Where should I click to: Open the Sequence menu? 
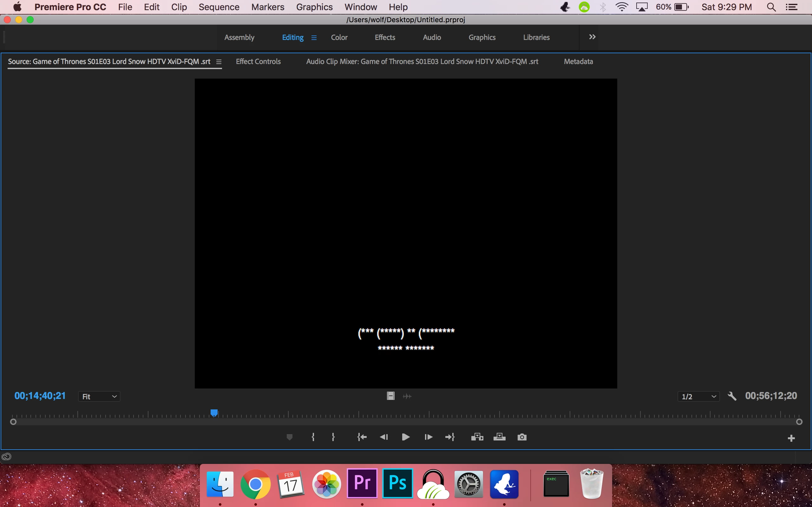219,7
